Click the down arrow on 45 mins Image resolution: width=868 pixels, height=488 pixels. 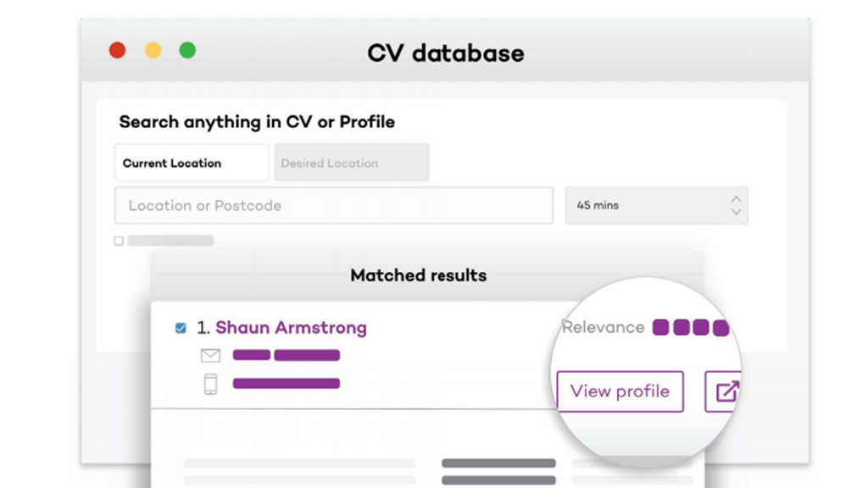[x=737, y=212]
